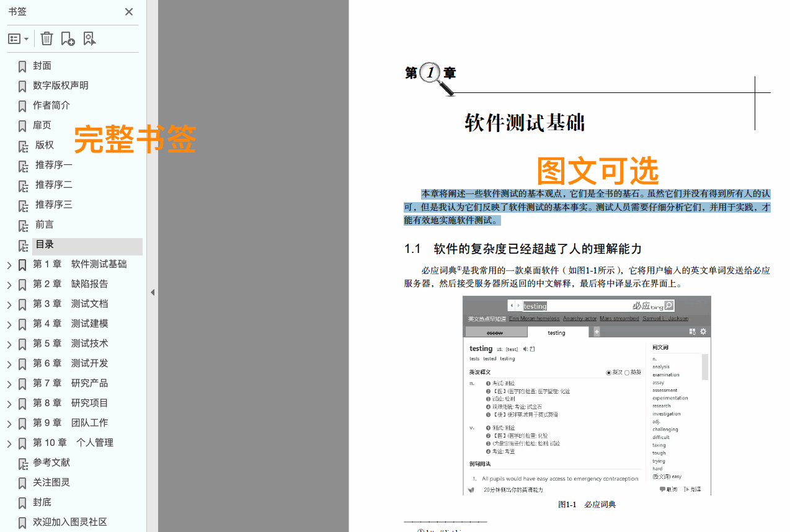Click the bookmark list view icon
The height and width of the screenshot is (532, 790).
click(x=14, y=38)
